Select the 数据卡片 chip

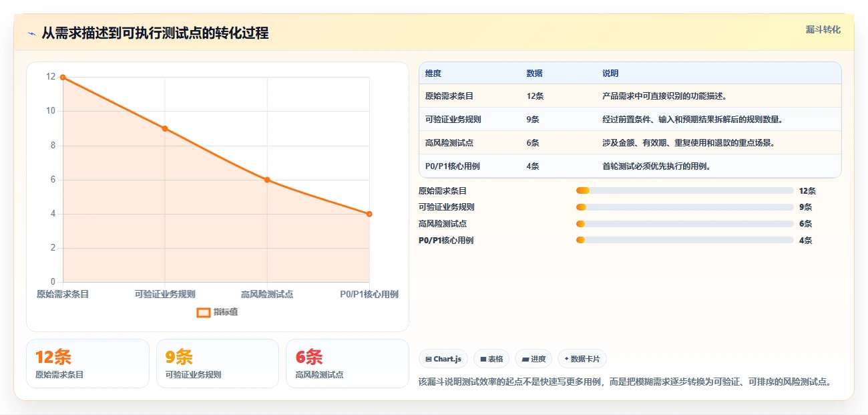pyautogui.click(x=582, y=359)
